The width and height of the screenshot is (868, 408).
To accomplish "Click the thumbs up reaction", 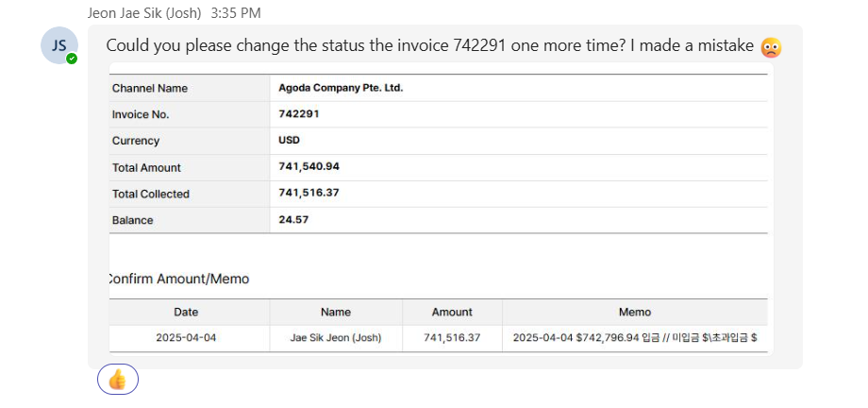I will [x=118, y=380].
